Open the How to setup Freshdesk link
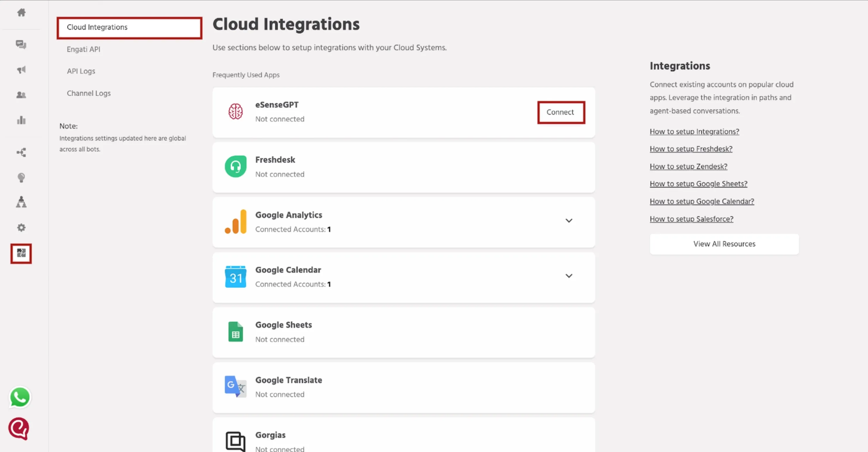Viewport: 868px width, 452px height. (691, 149)
